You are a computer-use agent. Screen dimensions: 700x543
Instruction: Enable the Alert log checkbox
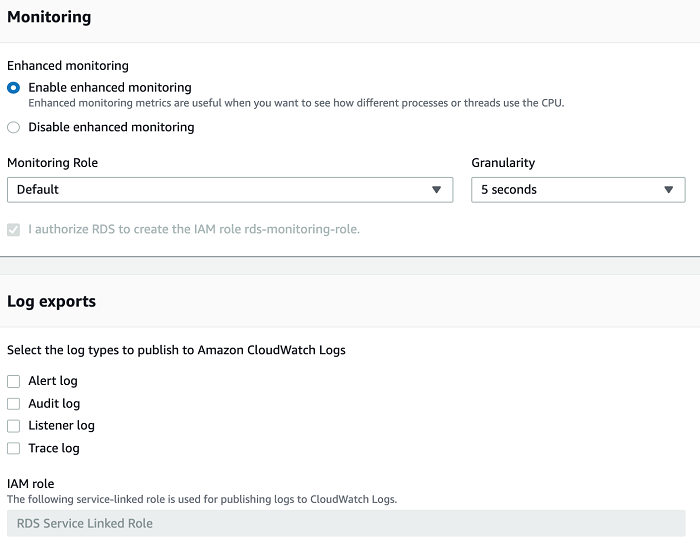point(13,381)
